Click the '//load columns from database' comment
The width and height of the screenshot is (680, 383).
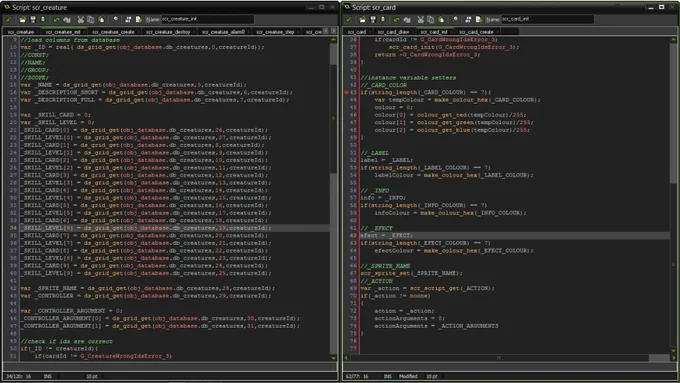click(x=70, y=40)
